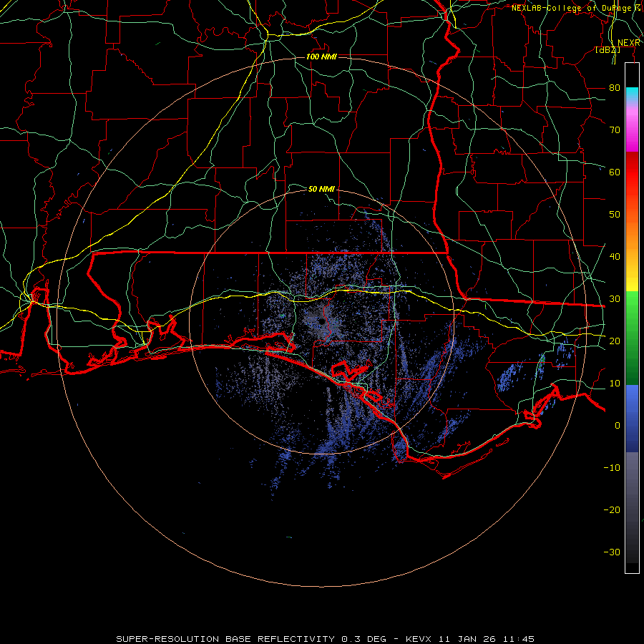Click the 50 value on dBZ scale
Viewport: 644px width, 644px height.
[x=615, y=215]
